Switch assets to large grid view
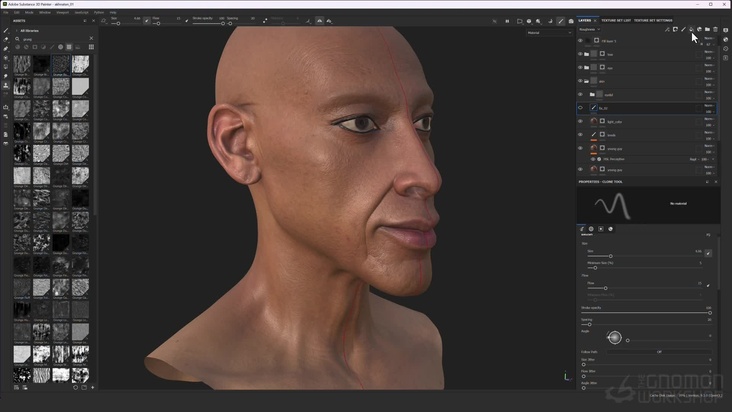 click(91, 47)
